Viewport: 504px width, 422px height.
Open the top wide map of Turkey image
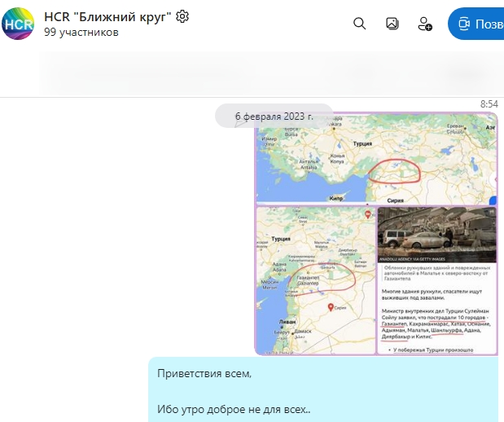click(x=375, y=158)
